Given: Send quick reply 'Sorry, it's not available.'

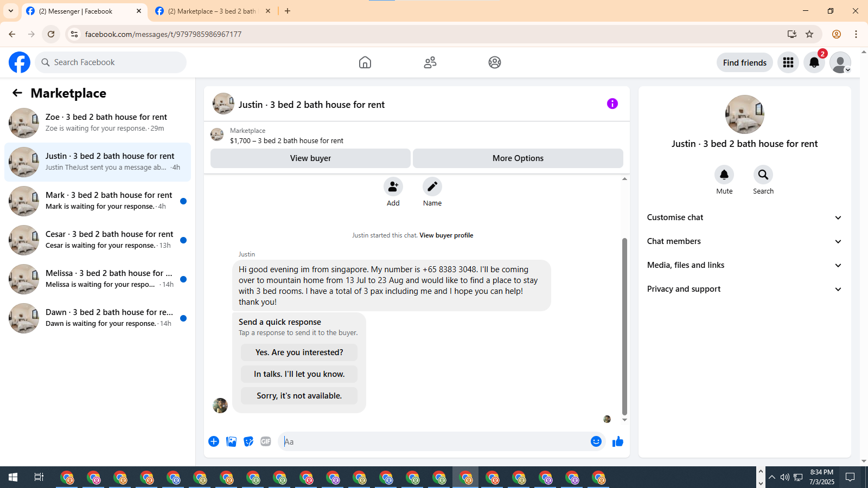Looking at the screenshot, I should (299, 396).
